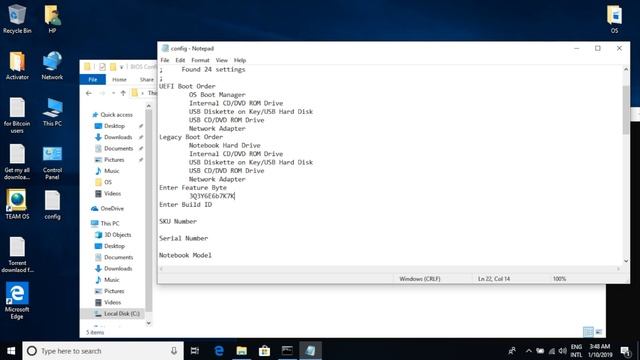
Task: Select pinned Desktop under Quick access
Action: 114,126
